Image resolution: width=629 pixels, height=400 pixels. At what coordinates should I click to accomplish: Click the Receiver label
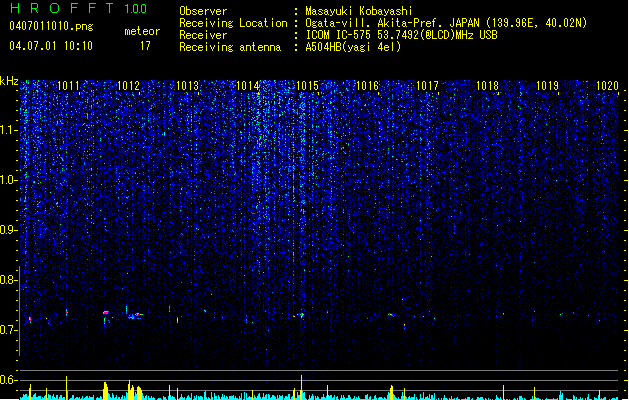pos(203,35)
